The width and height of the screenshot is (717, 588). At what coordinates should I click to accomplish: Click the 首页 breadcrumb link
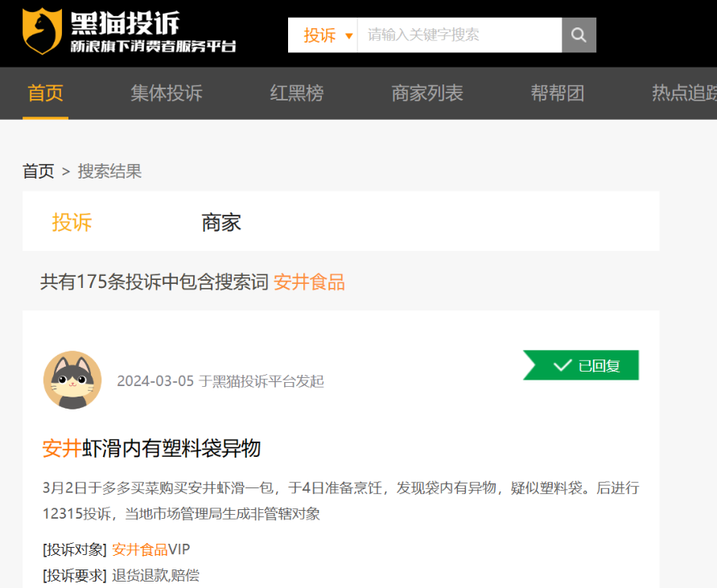tap(39, 171)
